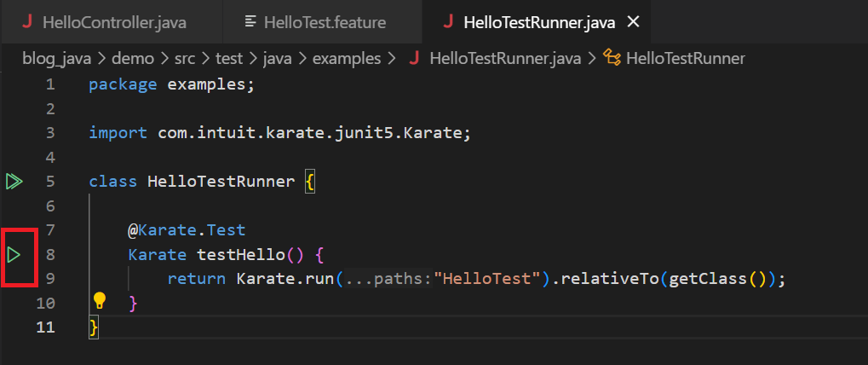Switch to the HelloController.java tab
The image size is (868, 365).
pos(113,22)
